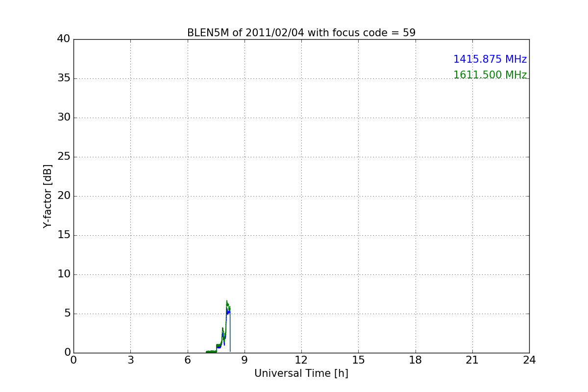Click the 'Y-factor [dB]' axis label
The height and width of the screenshot is (392, 588).
pyautogui.click(x=47, y=196)
